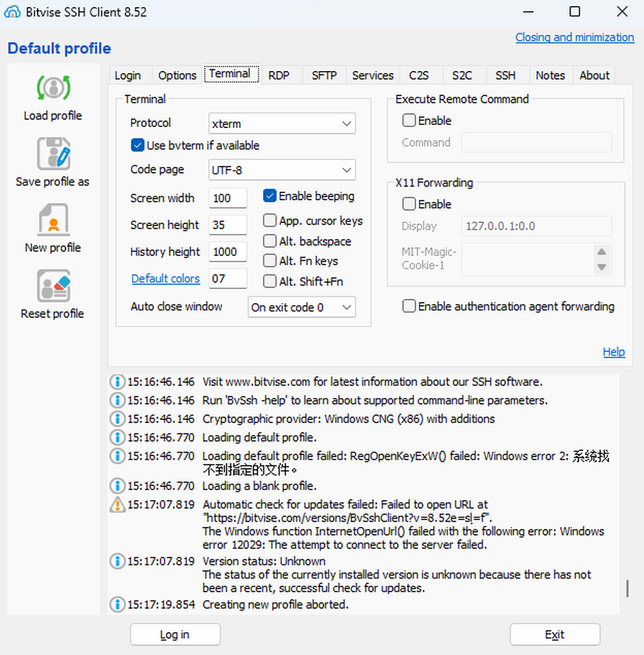The width and height of the screenshot is (644, 655).
Task: Click info icon beside 'Loading default profile.' entry
Action: coord(117,438)
